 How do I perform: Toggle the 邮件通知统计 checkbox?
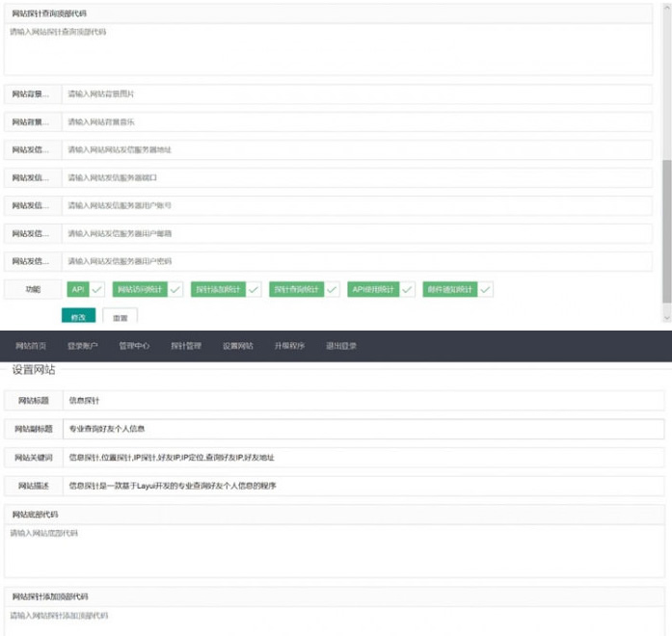(458, 289)
